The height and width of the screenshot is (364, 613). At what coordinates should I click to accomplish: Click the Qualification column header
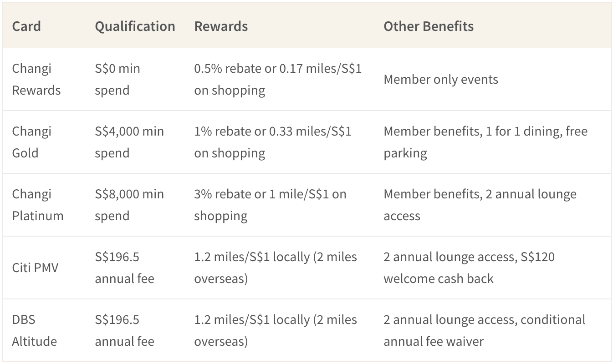click(x=135, y=26)
